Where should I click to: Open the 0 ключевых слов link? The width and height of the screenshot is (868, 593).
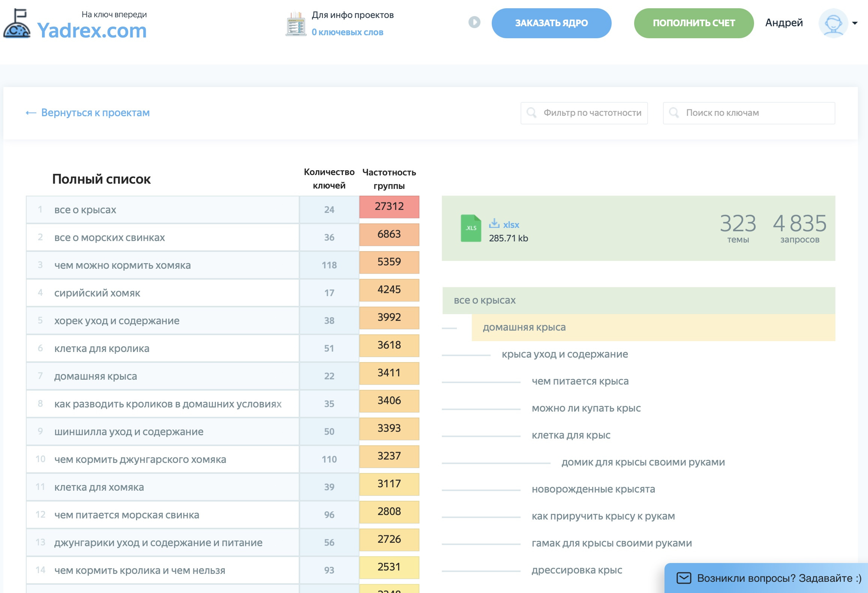(x=347, y=32)
